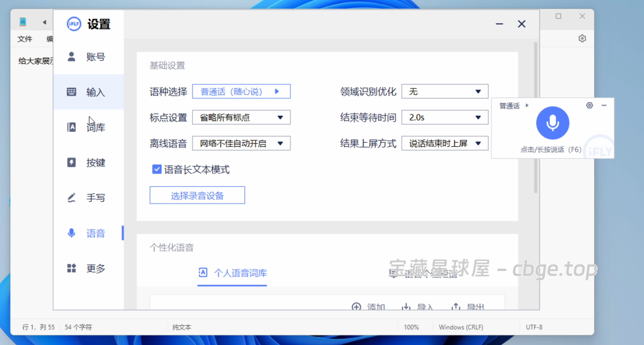The height and width of the screenshot is (345, 644).
Task: Click the 添加 (Add) icon
Action: (x=369, y=306)
